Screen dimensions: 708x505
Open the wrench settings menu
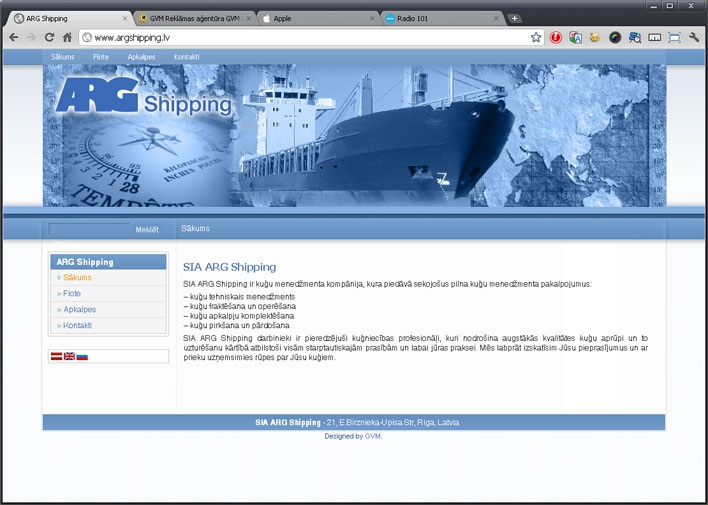click(694, 37)
